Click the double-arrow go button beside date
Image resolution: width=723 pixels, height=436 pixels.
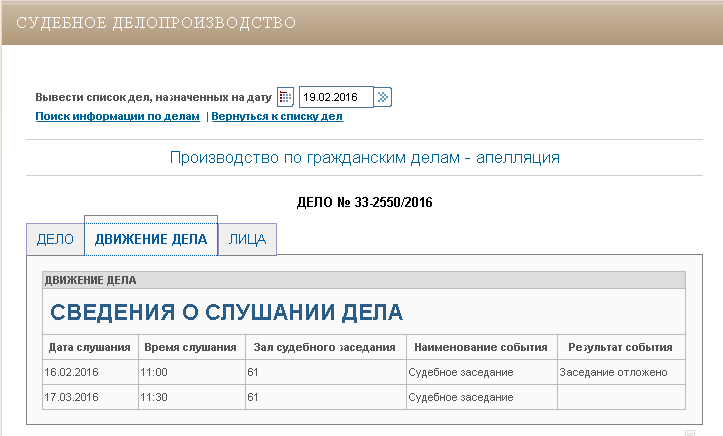point(383,97)
